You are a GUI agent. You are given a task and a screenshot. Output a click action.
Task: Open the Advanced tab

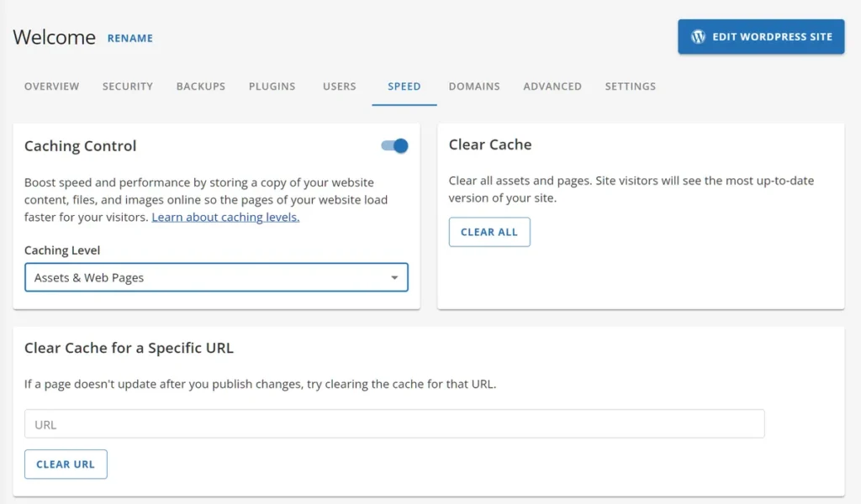552,87
